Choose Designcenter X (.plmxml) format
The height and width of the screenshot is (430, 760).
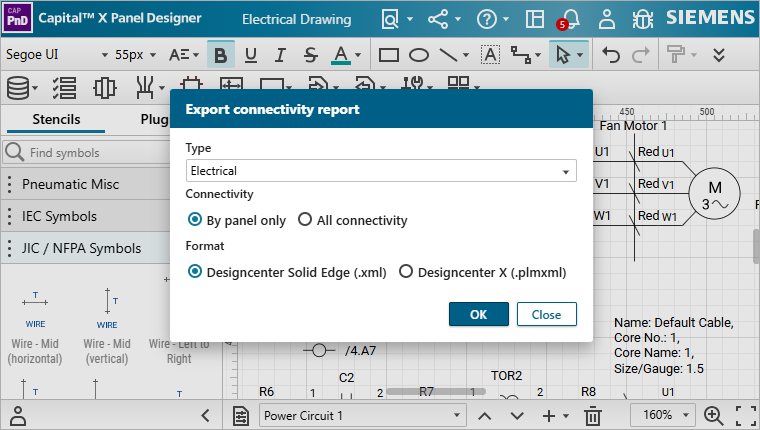click(406, 271)
